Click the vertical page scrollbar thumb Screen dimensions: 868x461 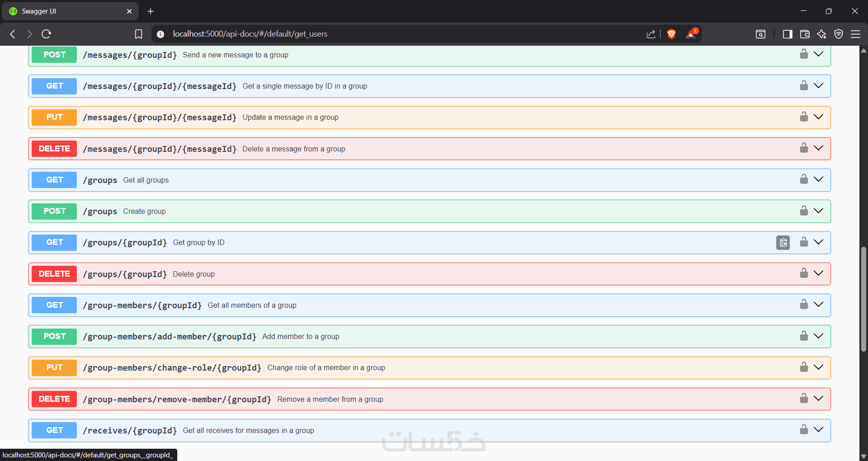(x=863, y=298)
